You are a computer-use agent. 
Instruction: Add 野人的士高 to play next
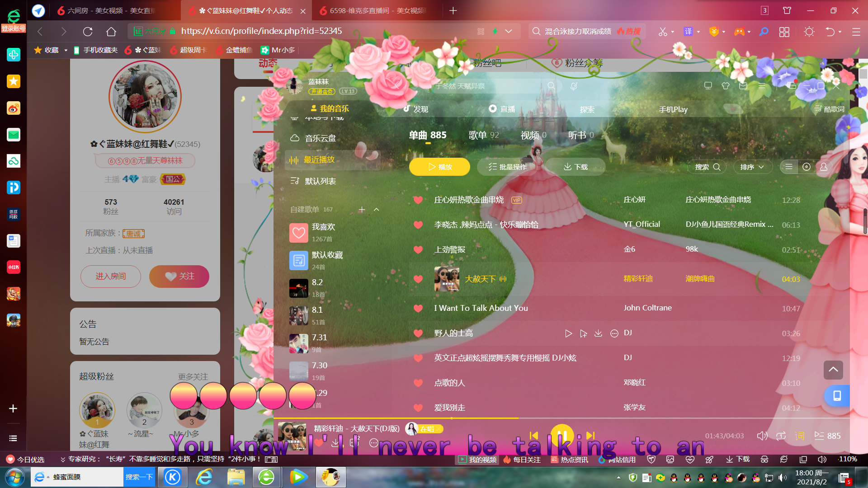point(584,333)
